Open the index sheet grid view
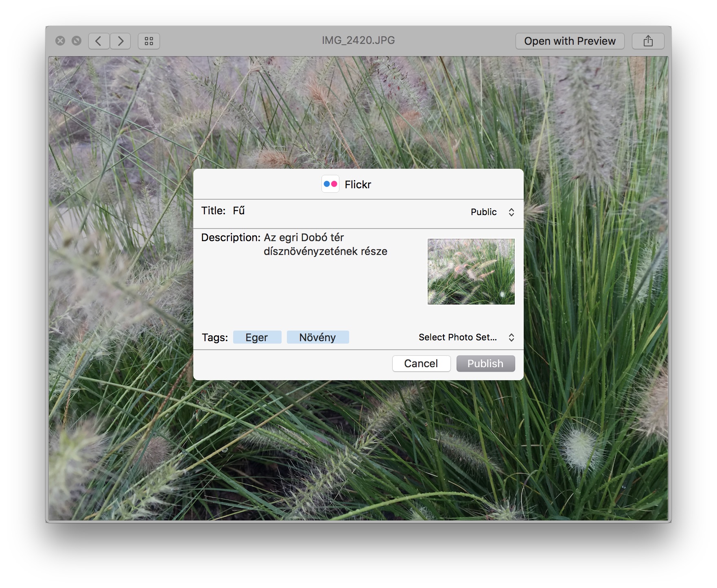 [x=149, y=41]
